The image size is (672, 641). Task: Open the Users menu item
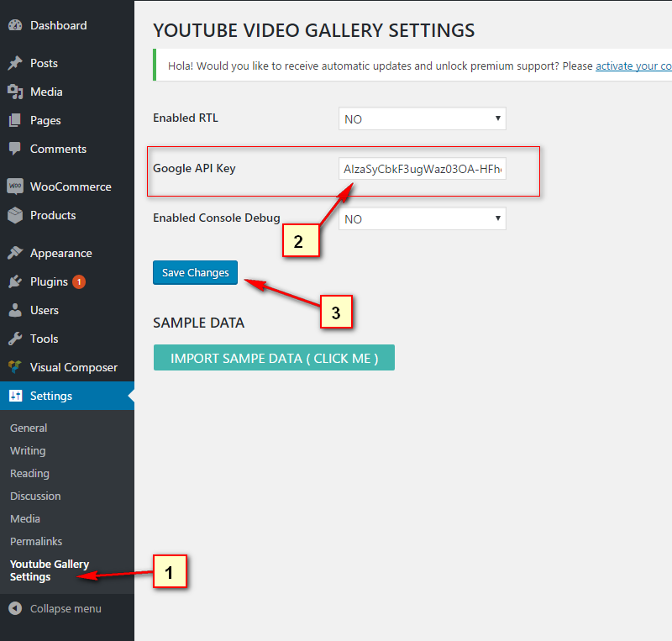44,311
